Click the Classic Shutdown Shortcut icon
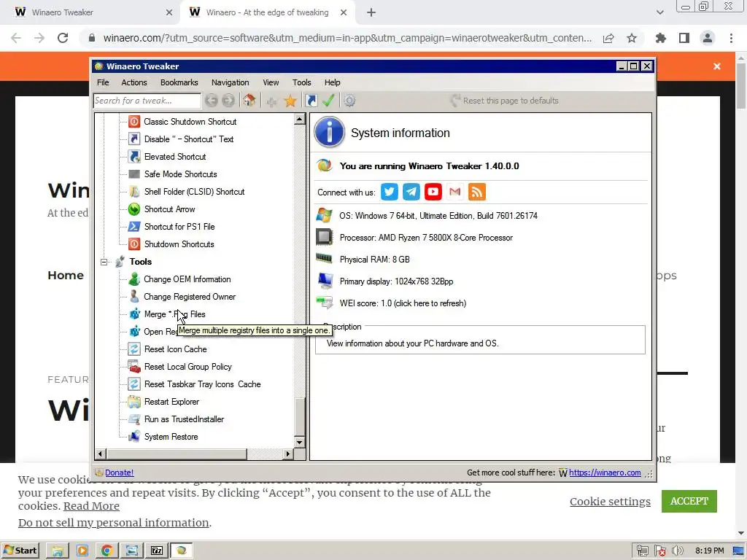Screen dimensions: 747x560 134,122
